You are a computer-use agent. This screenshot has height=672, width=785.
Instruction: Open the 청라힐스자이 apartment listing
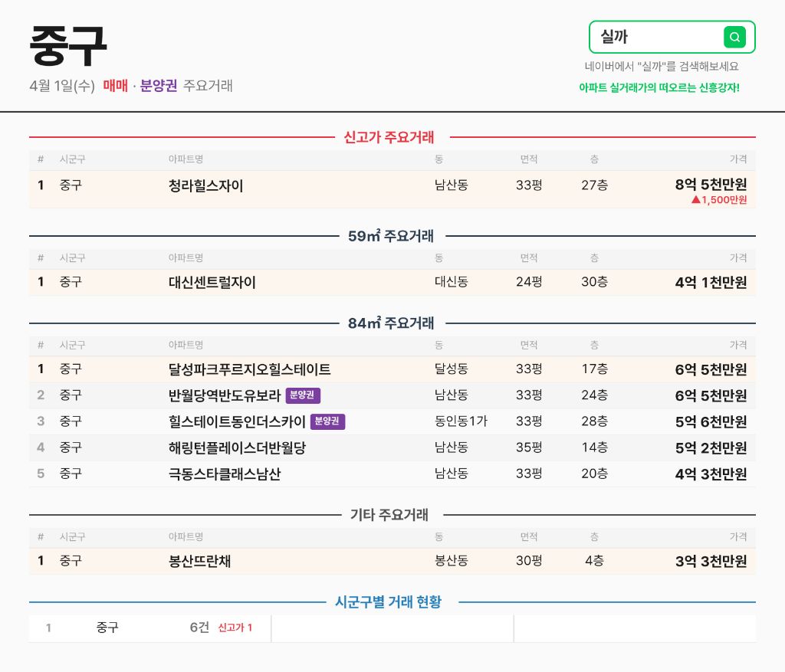(205, 185)
